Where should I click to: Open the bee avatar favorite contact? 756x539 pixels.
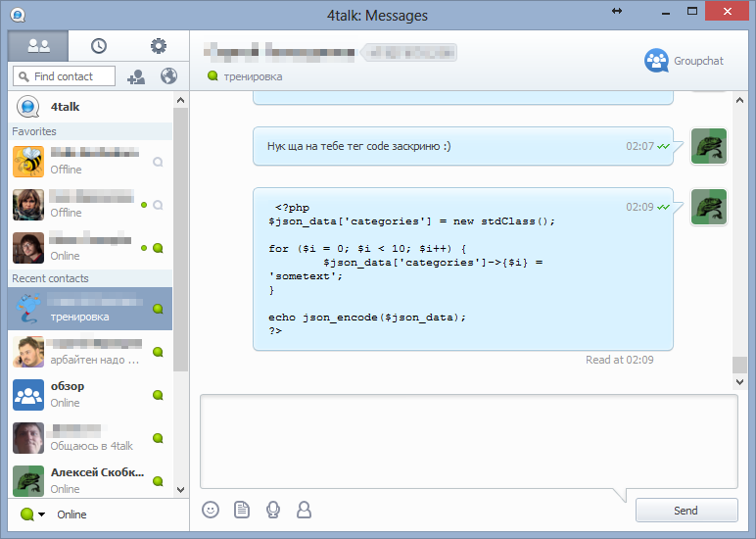click(x=90, y=162)
